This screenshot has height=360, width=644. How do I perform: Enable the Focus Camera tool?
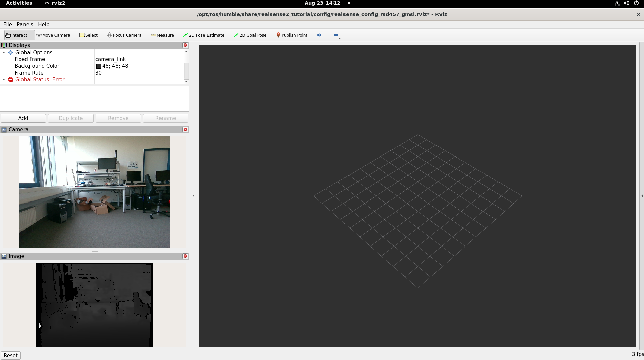click(x=124, y=35)
